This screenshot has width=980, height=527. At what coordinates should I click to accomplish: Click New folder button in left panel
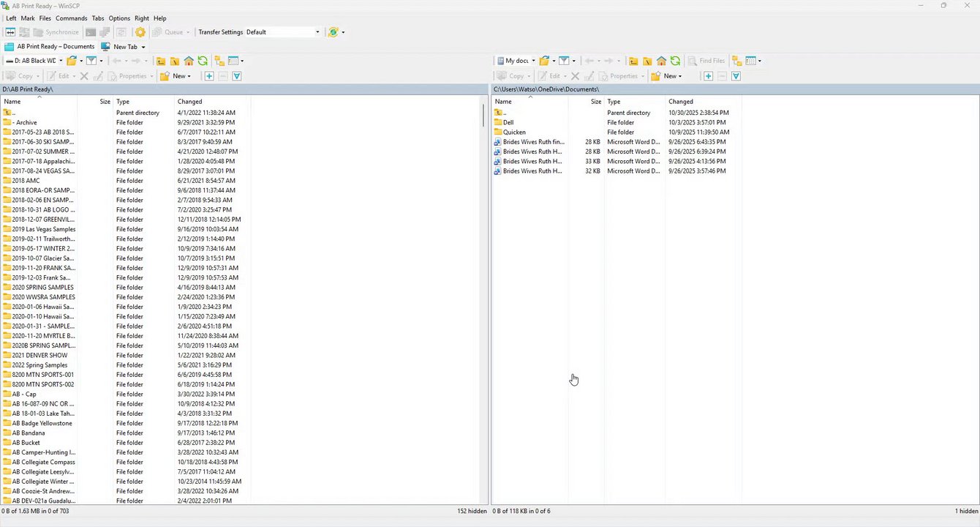click(172, 76)
